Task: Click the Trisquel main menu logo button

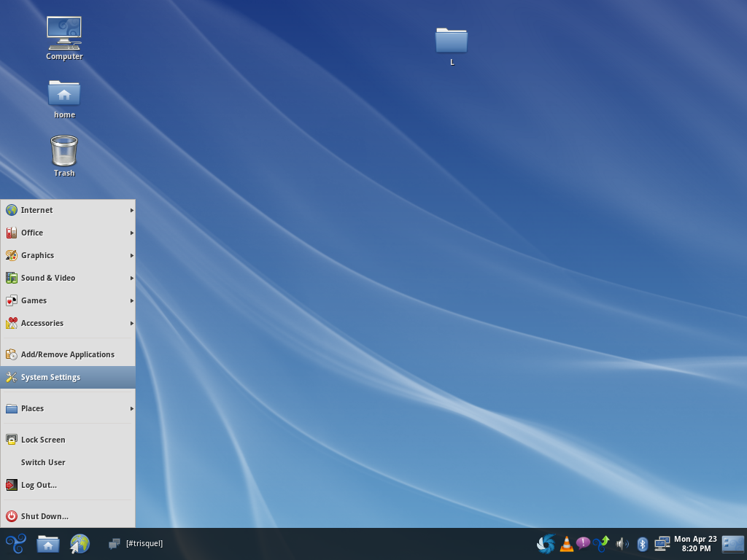Action: click(15, 544)
